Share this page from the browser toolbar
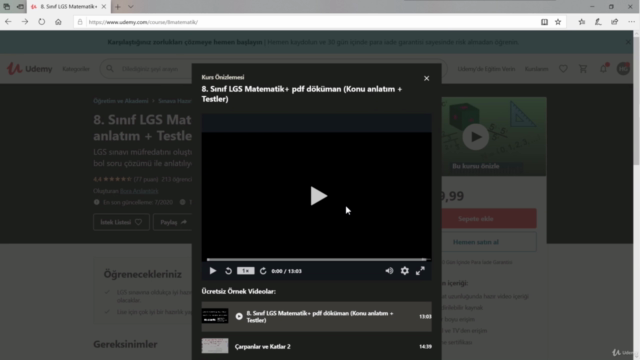Image resolution: width=640 pixels, height=360 pixels. pyautogui.click(x=615, y=22)
